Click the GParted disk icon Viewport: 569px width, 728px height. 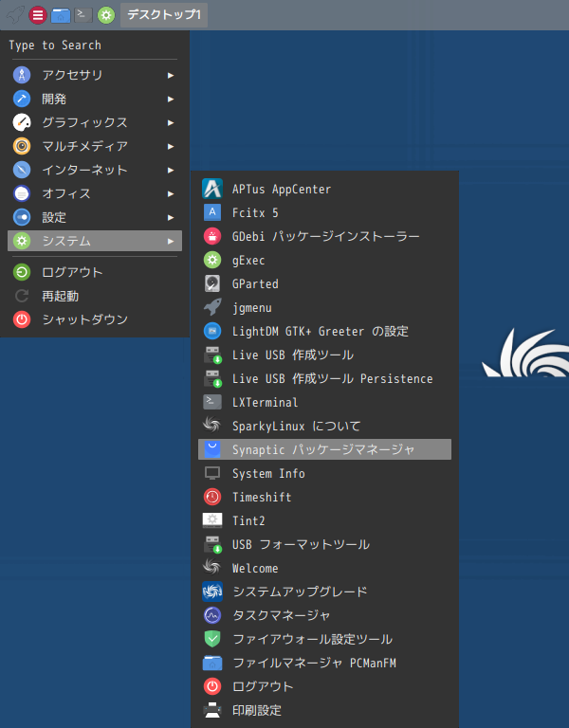coord(212,283)
